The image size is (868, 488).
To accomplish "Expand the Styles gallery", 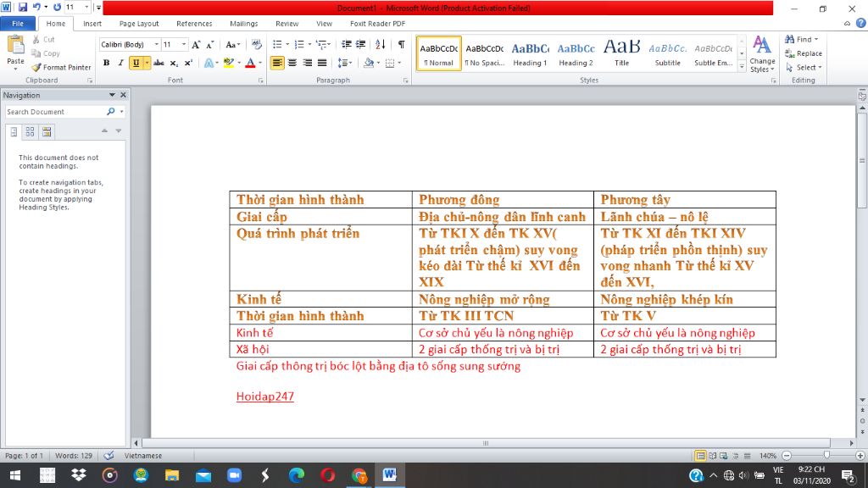I will pyautogui.click(x=742, y=67).
